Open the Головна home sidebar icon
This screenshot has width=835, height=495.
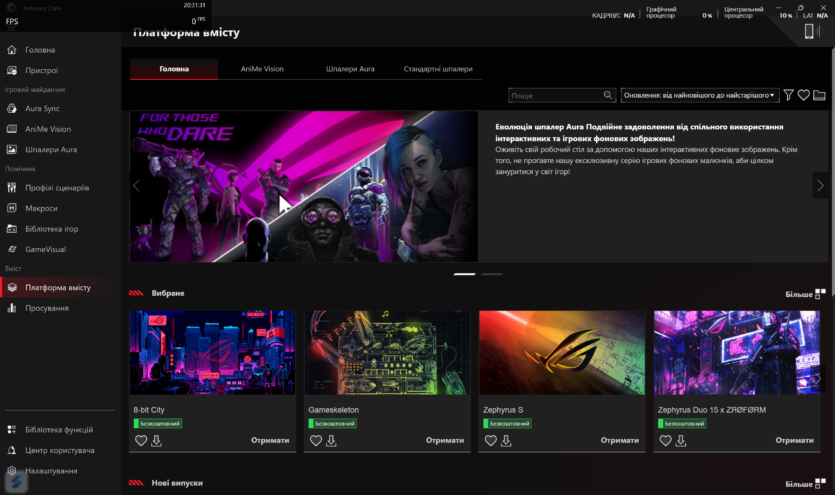point(12,50)
